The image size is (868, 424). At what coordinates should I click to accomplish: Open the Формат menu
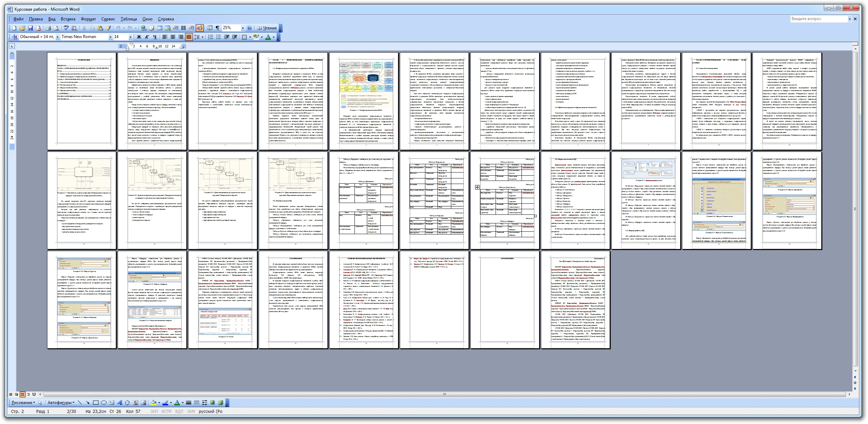88,19
